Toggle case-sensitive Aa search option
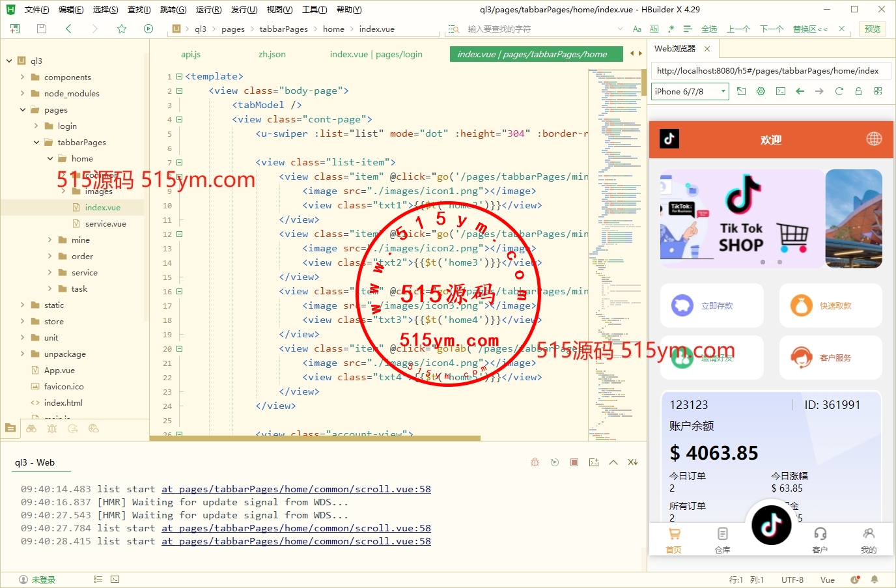This screenshot has height=588, width=896. pos(637,29)
